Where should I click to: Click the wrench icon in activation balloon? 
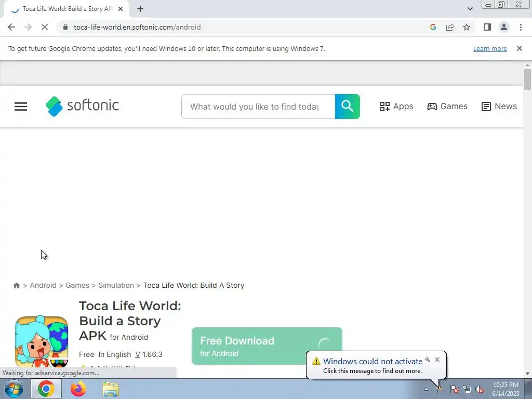(x=428, y=360)
